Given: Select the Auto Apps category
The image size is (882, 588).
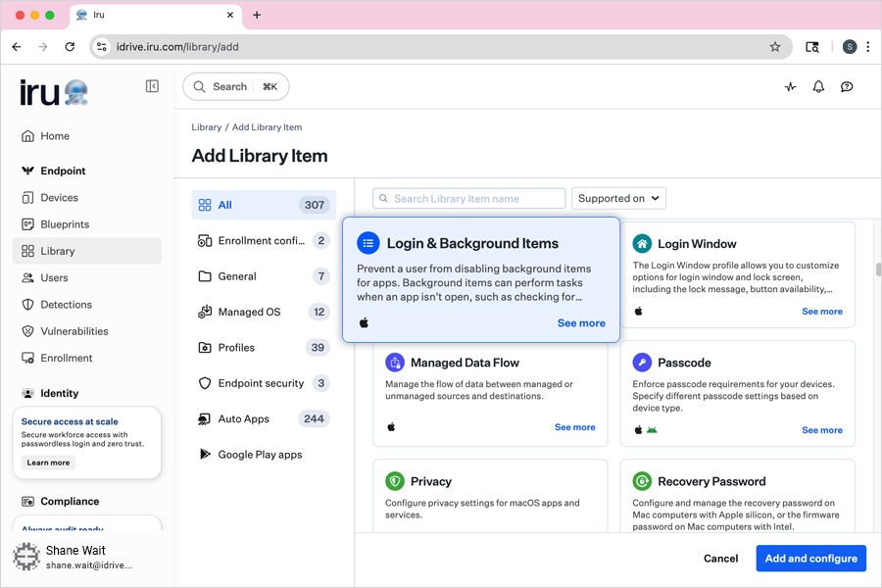Looking at the screenshot, I should (x=243, y=418).
